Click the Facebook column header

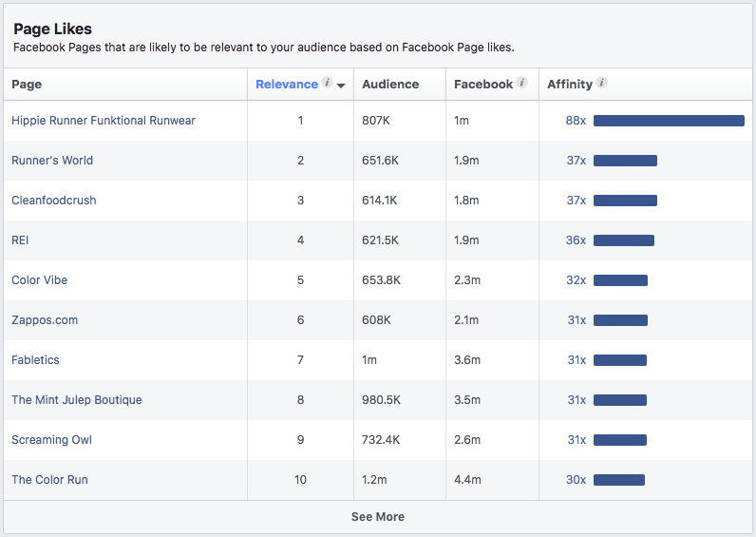tap(483, 85)
